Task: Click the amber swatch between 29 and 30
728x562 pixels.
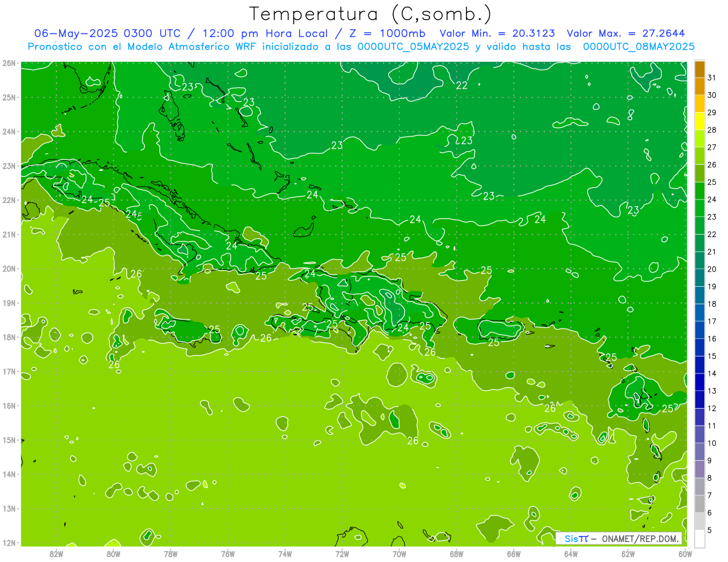Action: (x=699, y=104)
